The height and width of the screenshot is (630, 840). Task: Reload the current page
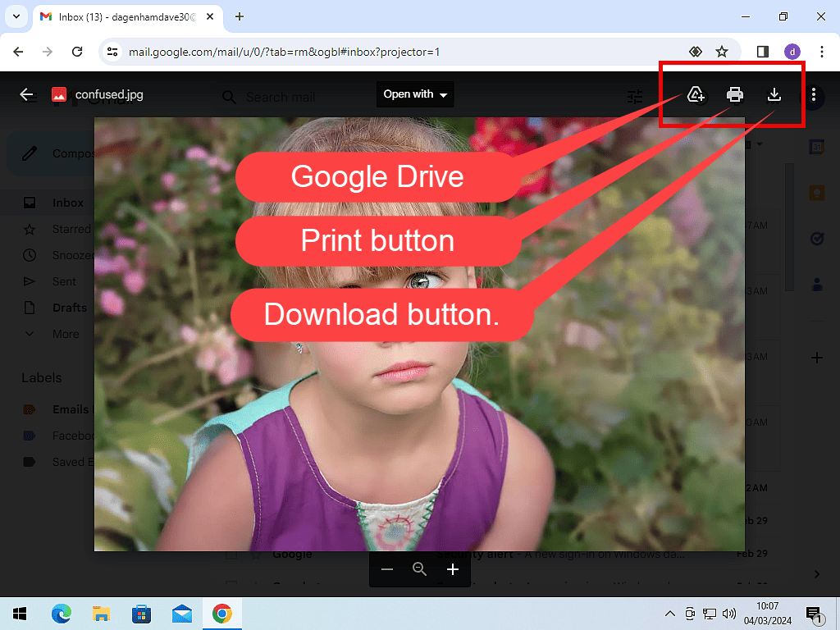(x=77, y=52)
